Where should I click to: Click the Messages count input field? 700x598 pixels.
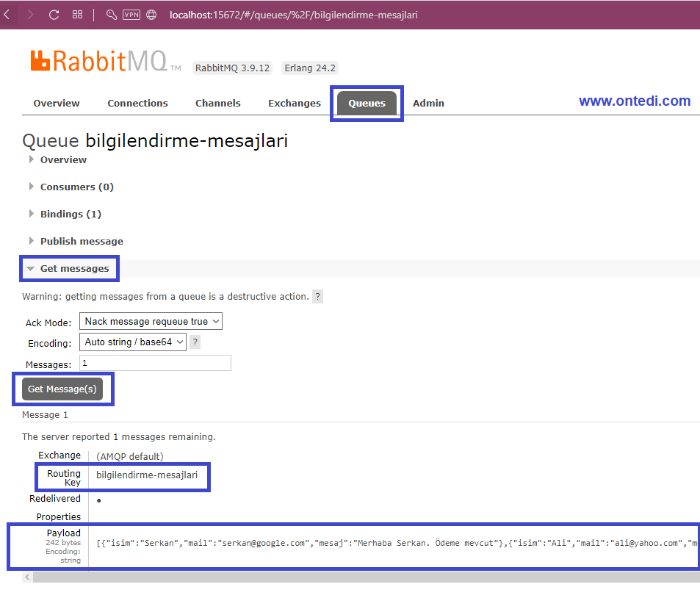[x=156, y=363]
